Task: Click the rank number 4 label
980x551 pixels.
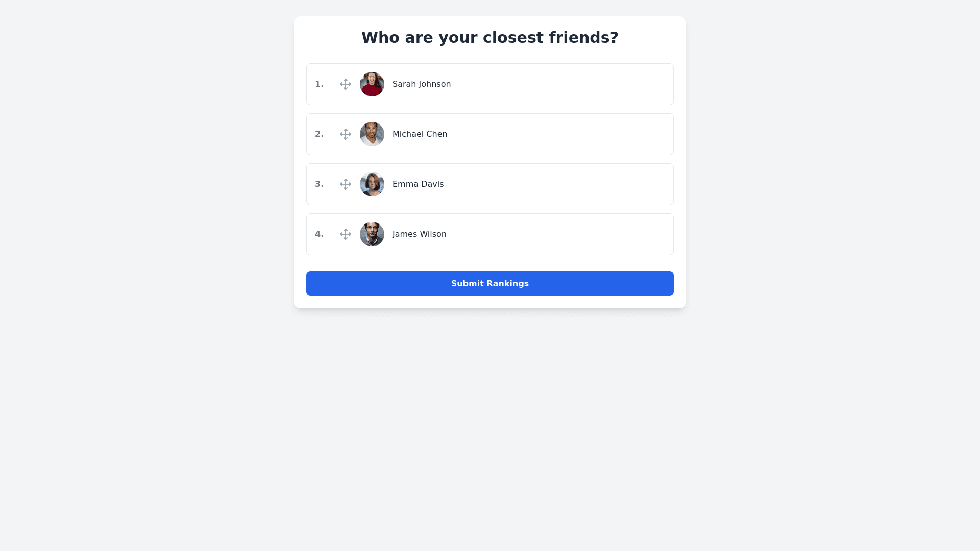Action: (x=319, y=234)
